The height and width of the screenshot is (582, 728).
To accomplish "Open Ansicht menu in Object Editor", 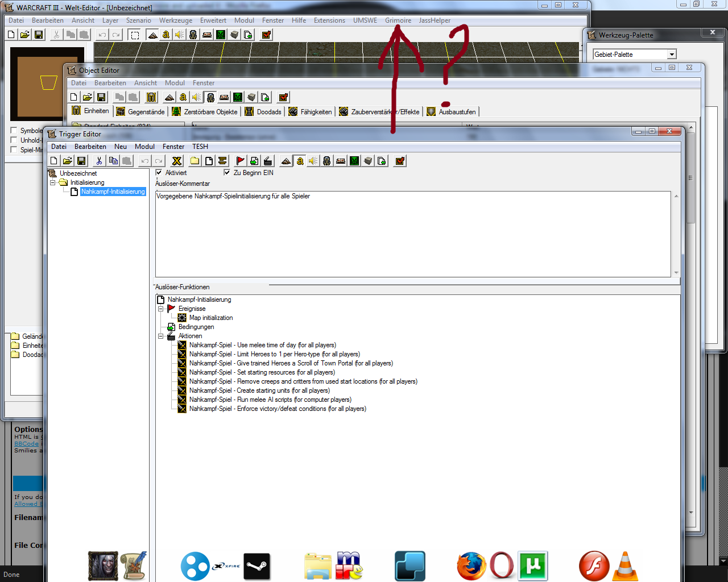I will (x=146, y=83).
